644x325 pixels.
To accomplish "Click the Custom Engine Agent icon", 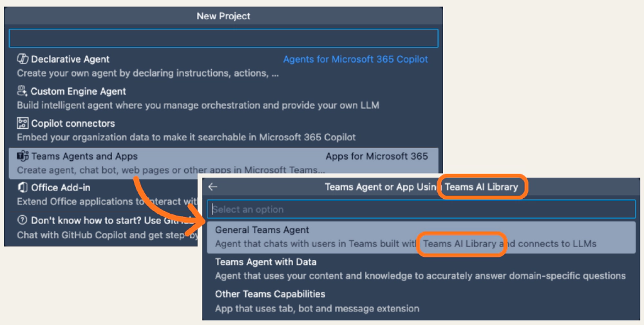I will tap(23, 91).
